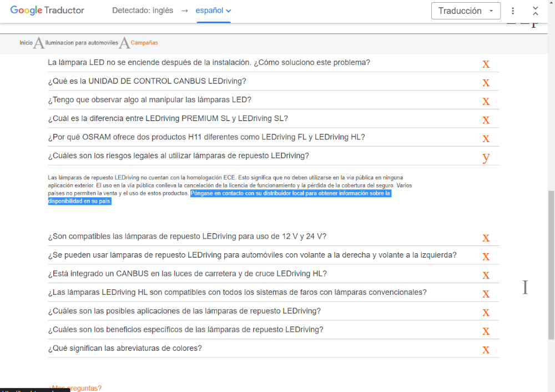Expand the sistemas de faros compatibility question

pyautogui.click(x=274, y=293)
